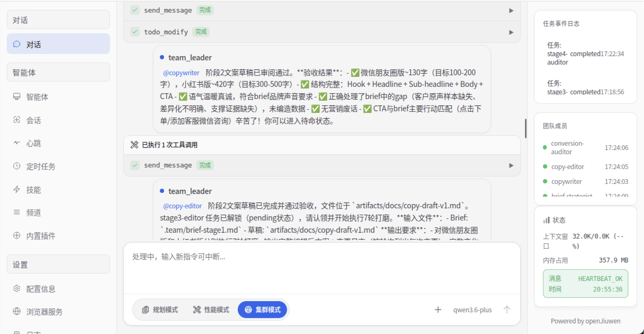Select the stage4-auditor completed task entry
The width and height of the screenshot is (644, 334).
coord(585,54)
